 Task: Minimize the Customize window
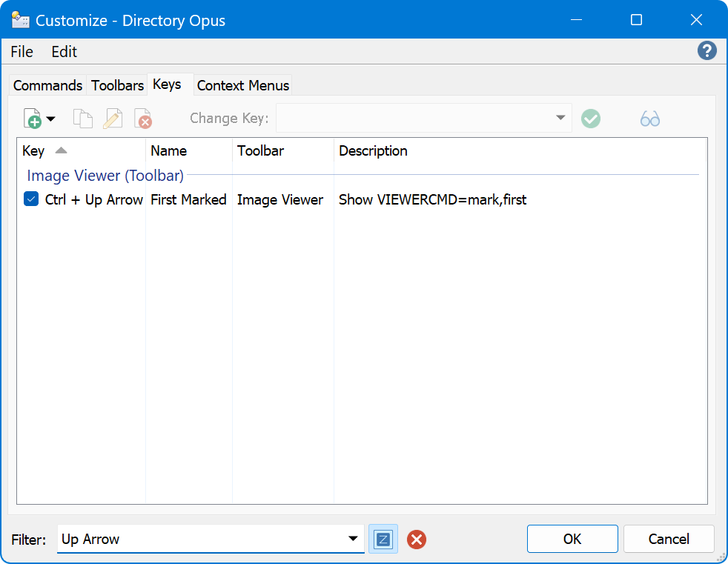(576, 19)
